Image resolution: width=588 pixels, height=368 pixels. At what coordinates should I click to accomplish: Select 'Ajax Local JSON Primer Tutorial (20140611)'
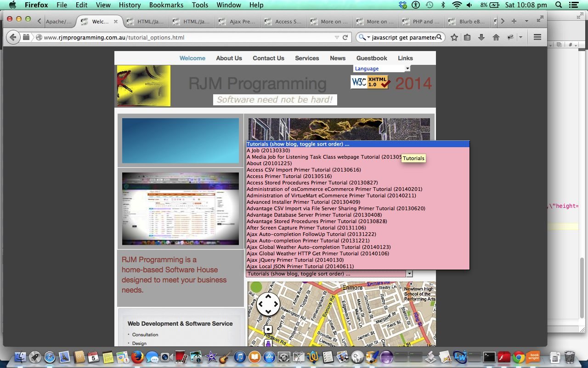pyautogui.click(x=358, y=266)
